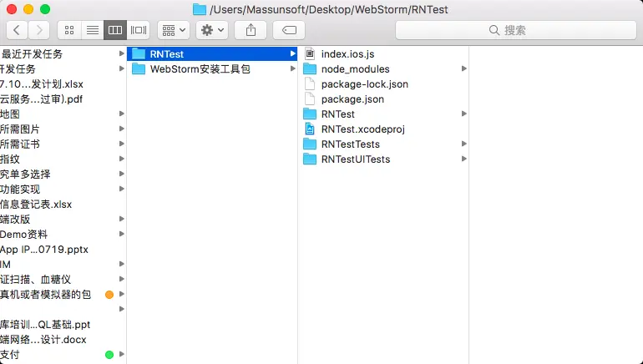The width and height of the screenshot is (643, 364).
Task: Click the search magnifier icon
Action: pos(494,30)
